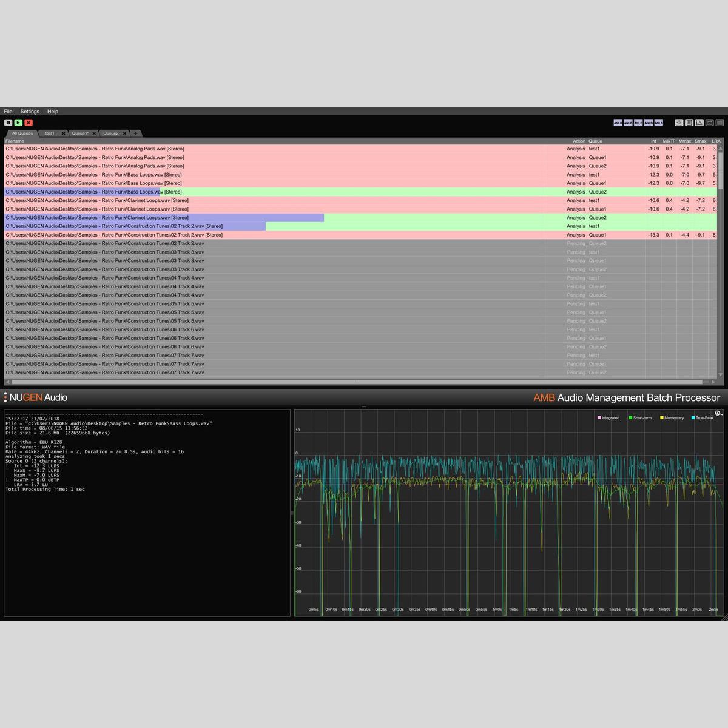Toggle the Momentary legend entry
Viewport: 728px width, 728px height.
point(672,418)
